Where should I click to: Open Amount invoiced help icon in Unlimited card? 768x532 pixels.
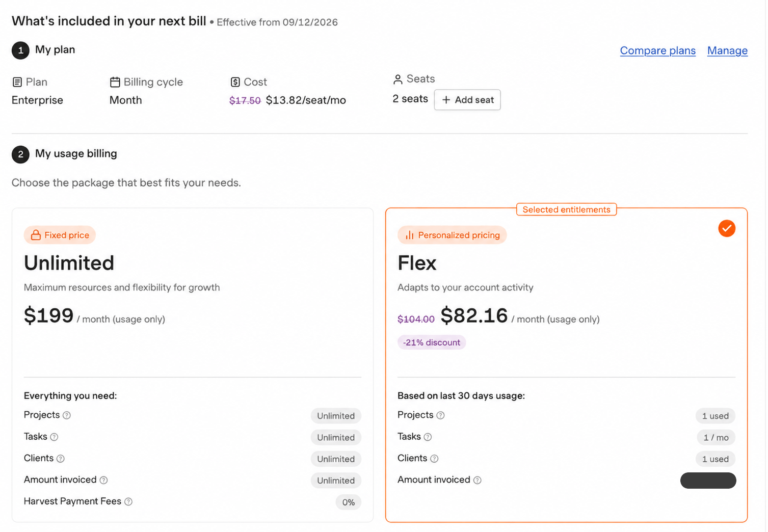103,480
